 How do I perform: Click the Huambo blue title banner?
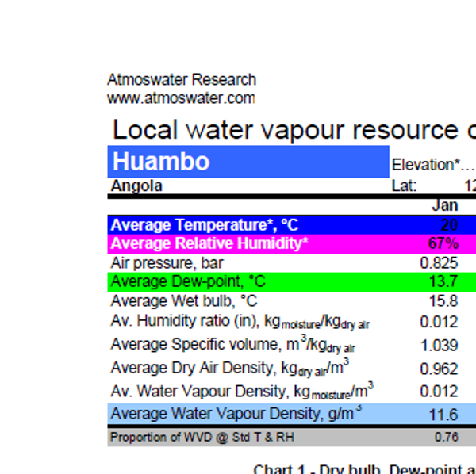[248, 162]
